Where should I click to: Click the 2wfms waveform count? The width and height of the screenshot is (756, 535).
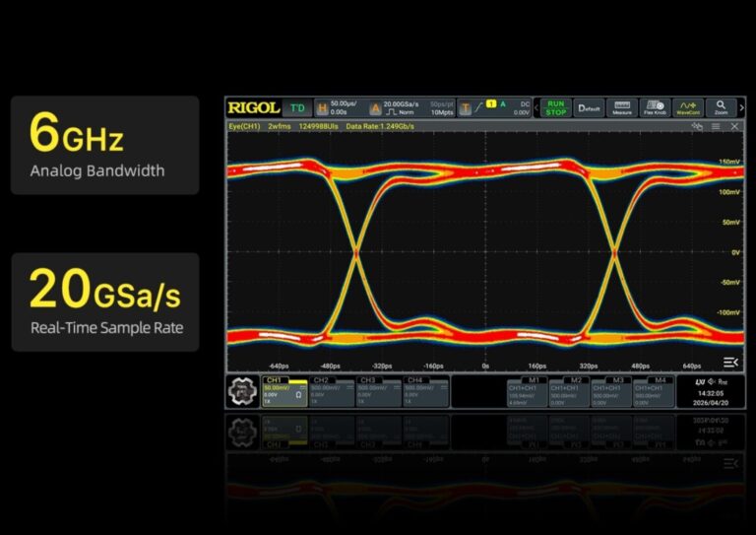coord(280,126)
